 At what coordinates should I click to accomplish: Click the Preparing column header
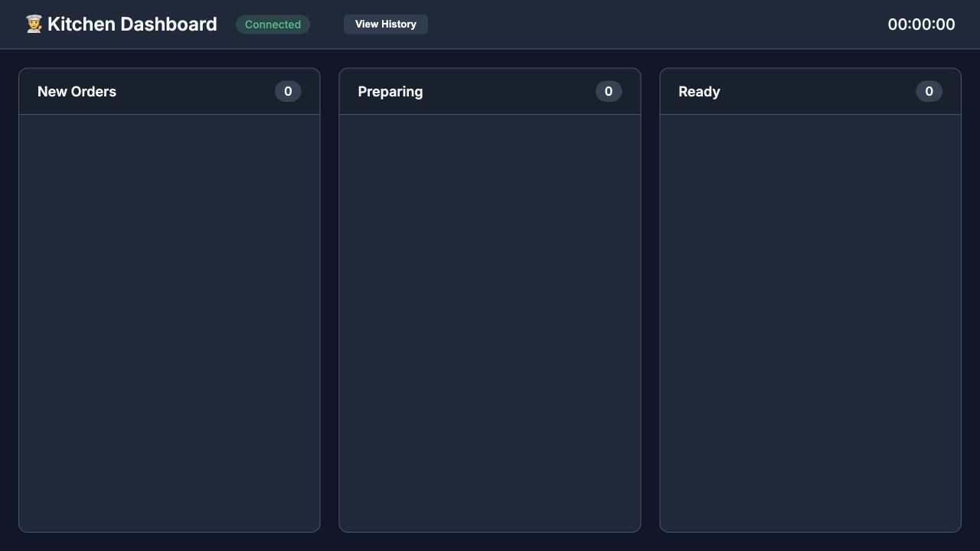(490, 92)
